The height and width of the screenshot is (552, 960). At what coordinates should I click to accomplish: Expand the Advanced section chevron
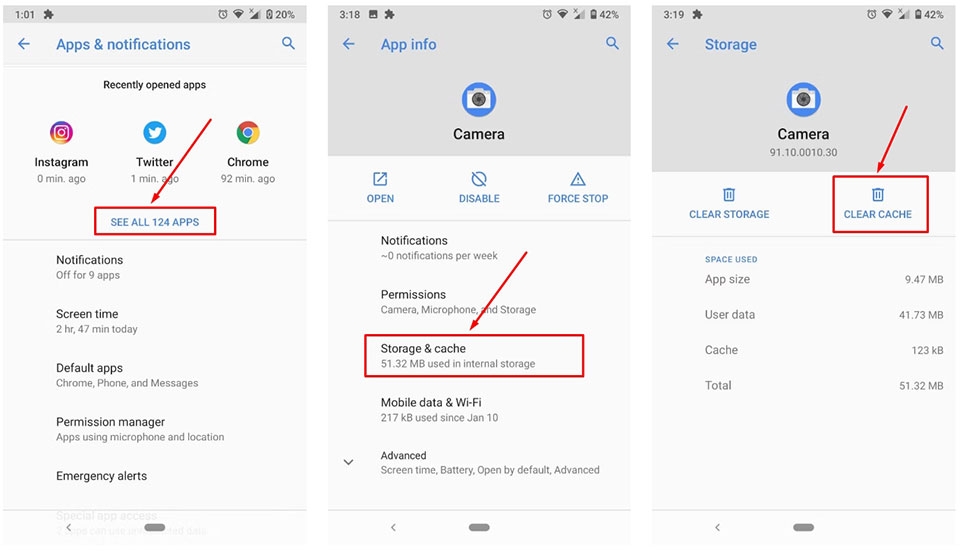click(x=348, y=462)
